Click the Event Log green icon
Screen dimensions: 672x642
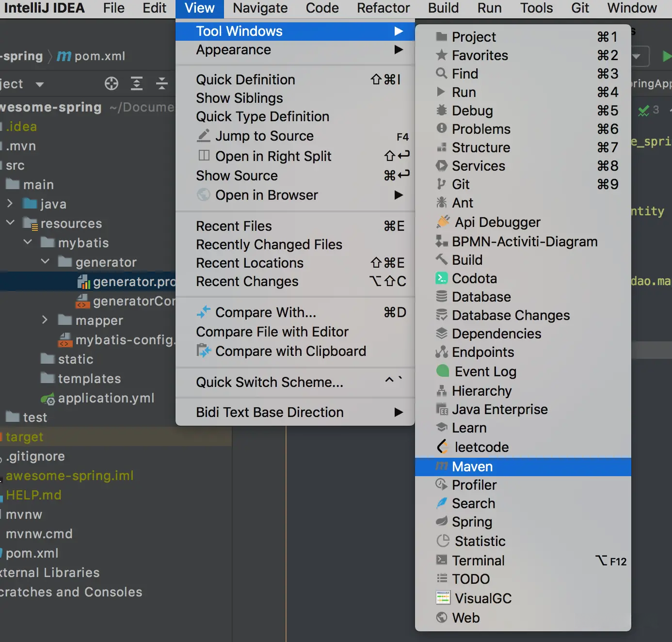coord(443,371)
